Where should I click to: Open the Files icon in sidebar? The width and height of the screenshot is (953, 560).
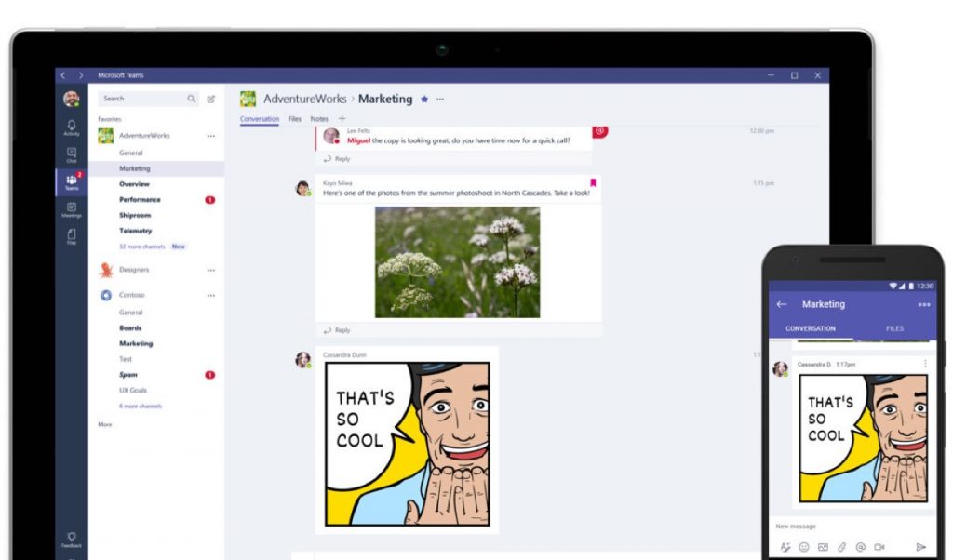pos(71,237)
